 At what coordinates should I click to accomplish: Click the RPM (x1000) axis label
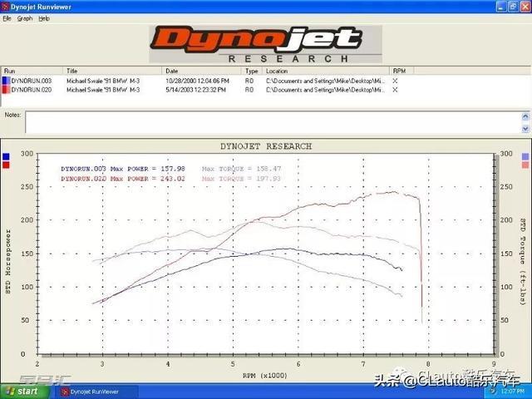[264, 376]
